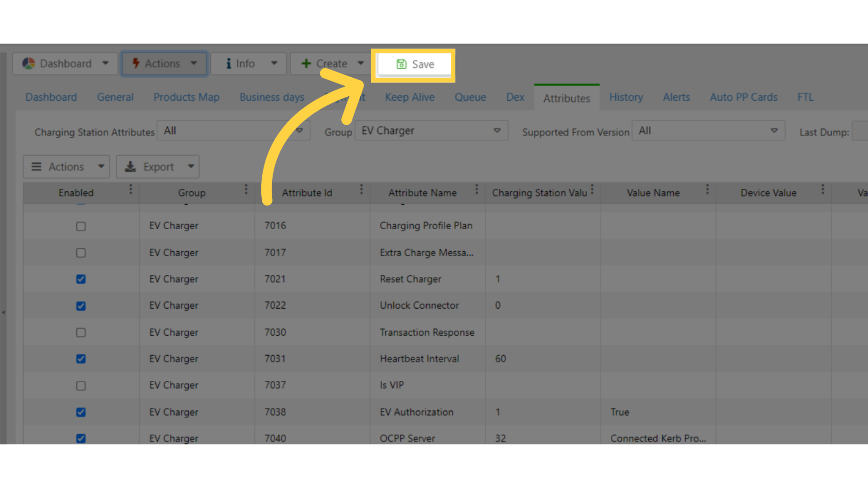The width and height of the screenshot is (868, 488).
Task: Expand Export button dropdown arrow
Action: [191, 167]
